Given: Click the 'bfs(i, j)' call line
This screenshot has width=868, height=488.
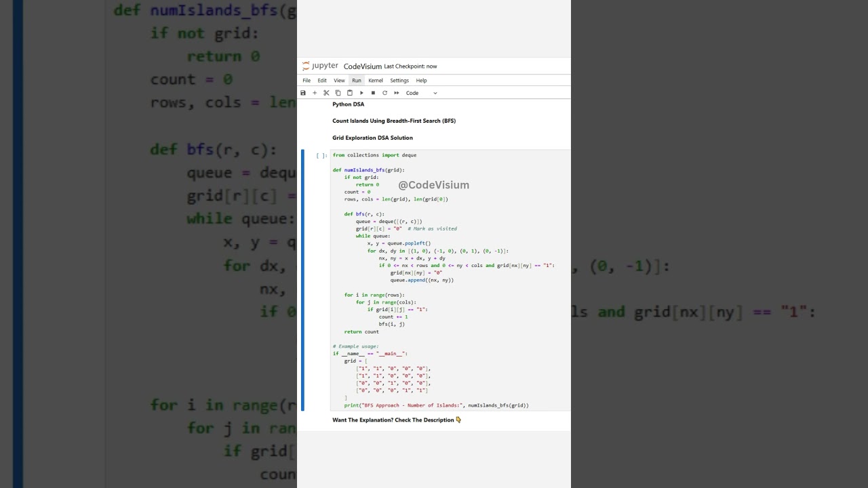Looking at the screenshot, I should (x=392, y=324).
